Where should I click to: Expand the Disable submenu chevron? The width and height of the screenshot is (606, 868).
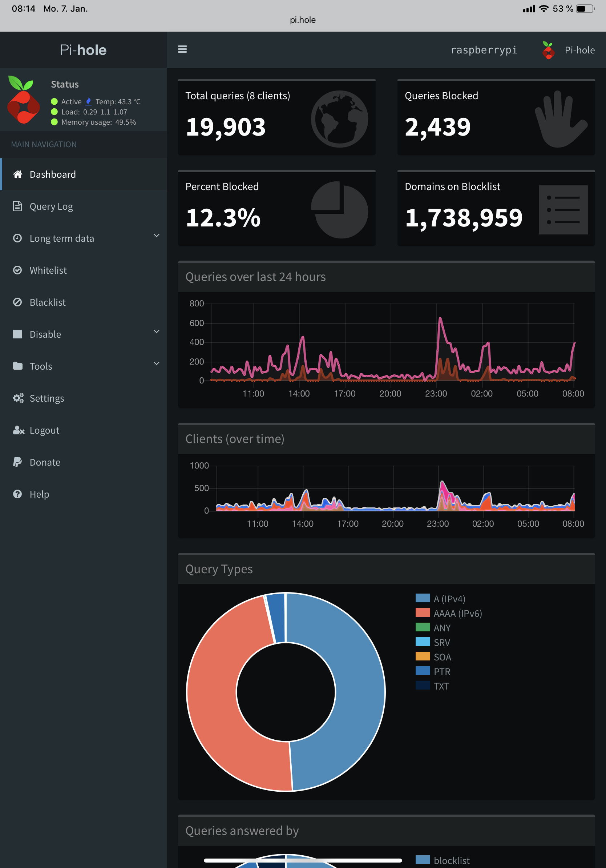pos(157,331)
